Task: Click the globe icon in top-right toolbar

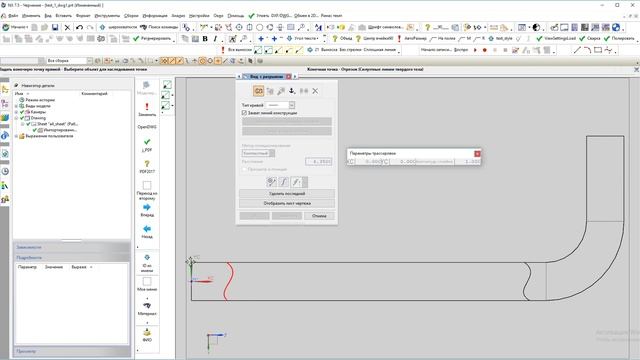Action: (616, 27)
